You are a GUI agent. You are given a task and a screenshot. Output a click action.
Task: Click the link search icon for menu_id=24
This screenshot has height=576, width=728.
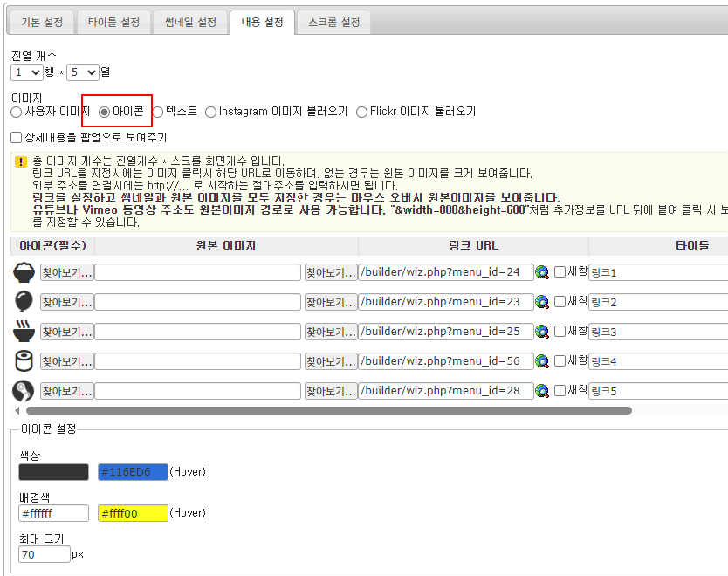(543, 273)
